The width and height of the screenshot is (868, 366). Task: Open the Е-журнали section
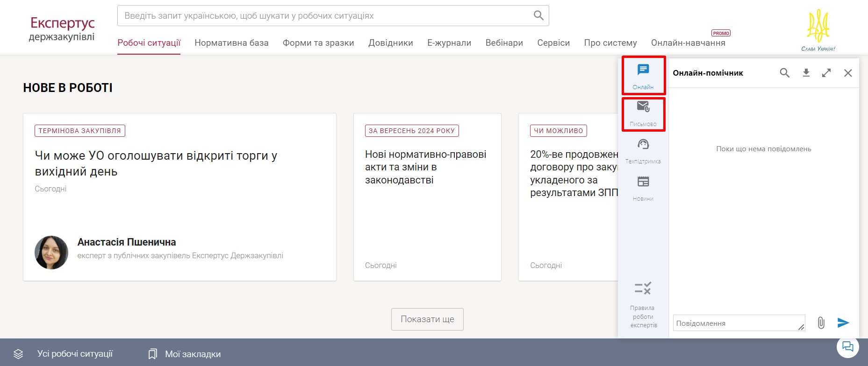[x=449, y=42]
